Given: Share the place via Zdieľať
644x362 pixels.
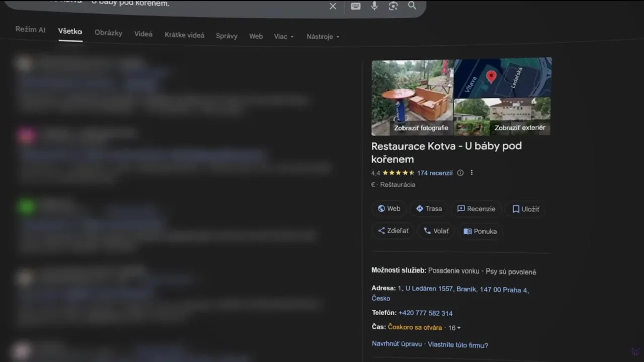Looking at the screenshot, I should tap(393, 231).
